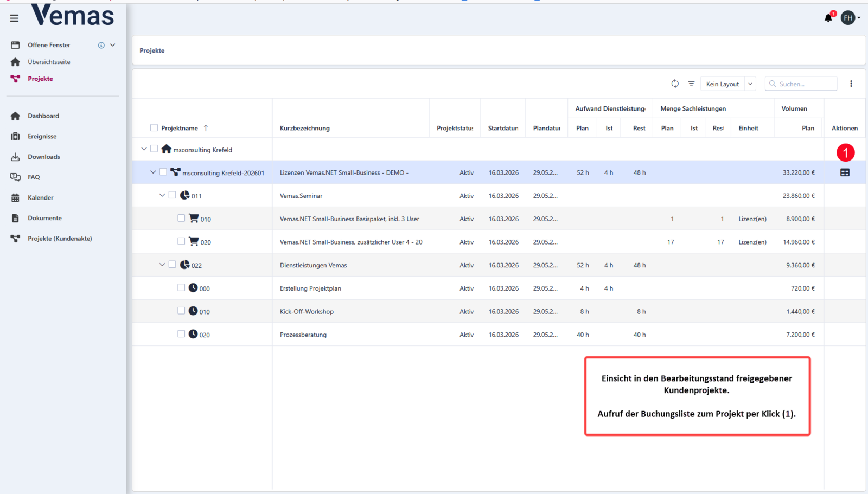Click the Projekte (Kundenakte) icon
Viewport: 868px width, 494px height.
(15, 239)
